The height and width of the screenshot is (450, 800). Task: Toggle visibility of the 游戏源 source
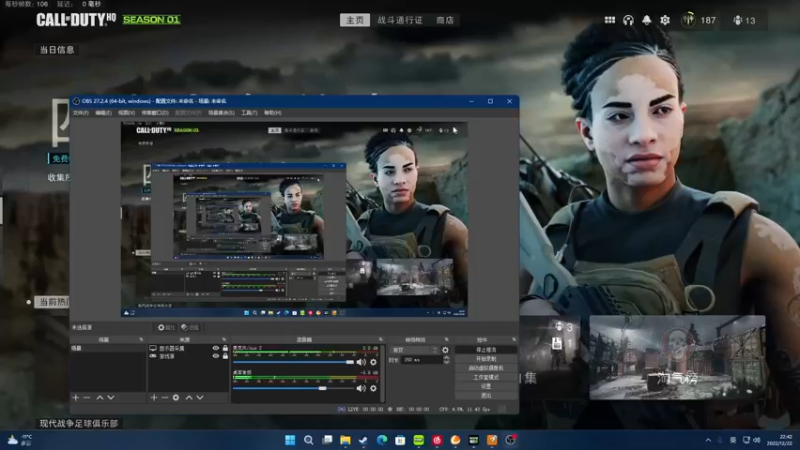(x=216, y=356)
